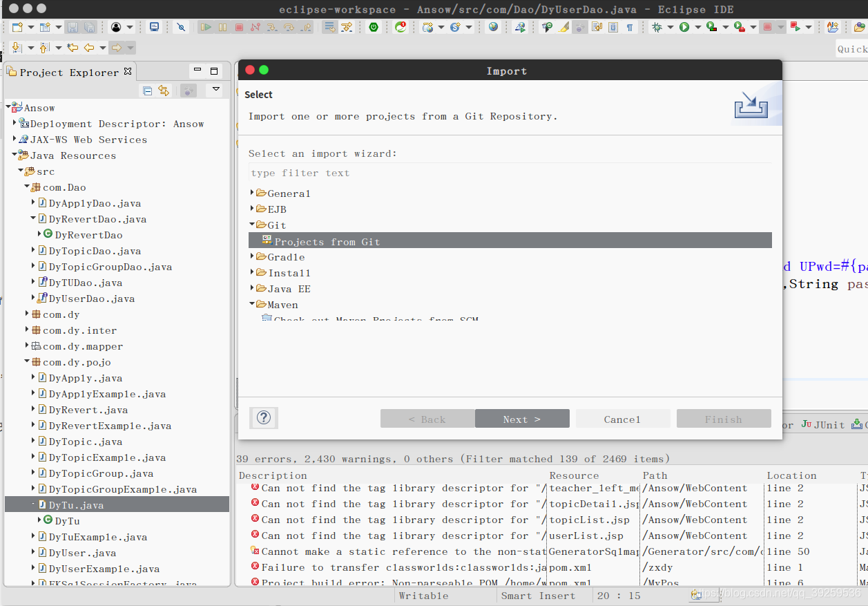This screenshot has height=606, width=868.
Task: Open the web browser globe icon
Action: 493,27
